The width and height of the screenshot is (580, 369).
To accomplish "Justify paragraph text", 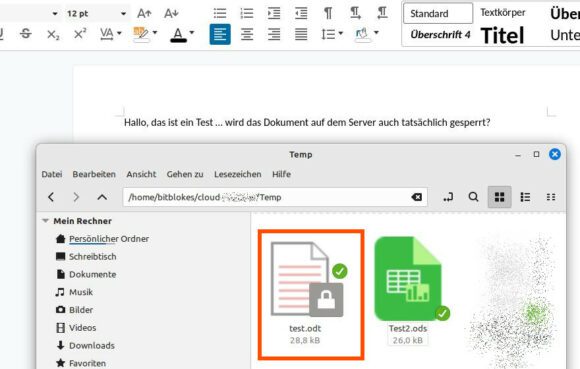I will point(301,34).
